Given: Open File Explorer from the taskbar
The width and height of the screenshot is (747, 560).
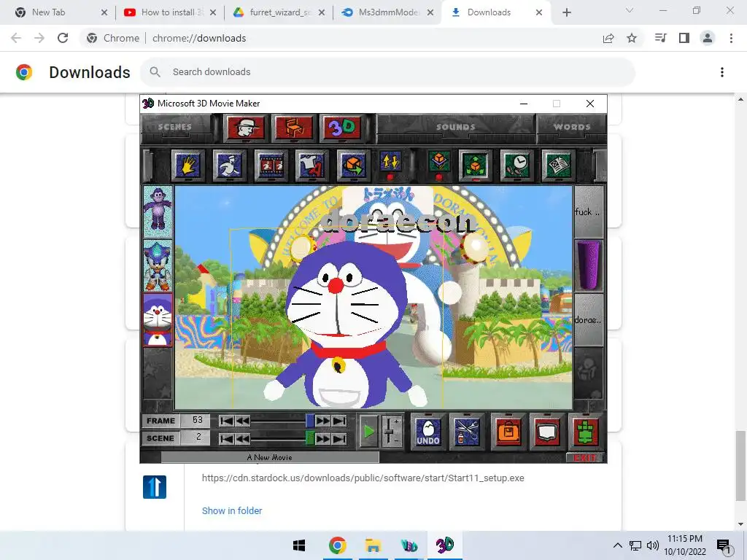Looking at the screenshot, I should pos(373,545).
